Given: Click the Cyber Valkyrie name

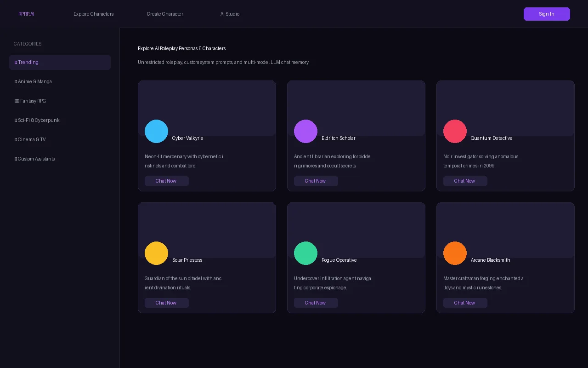Looking at the screenshot, I should [x=187, y=138].
